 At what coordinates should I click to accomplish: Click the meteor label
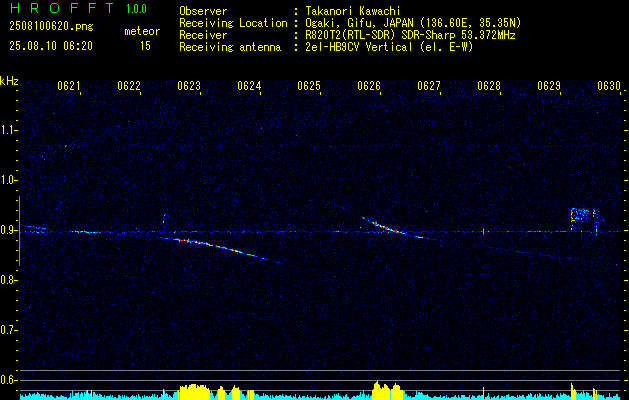pyautogui.click(x=142, y=31)
